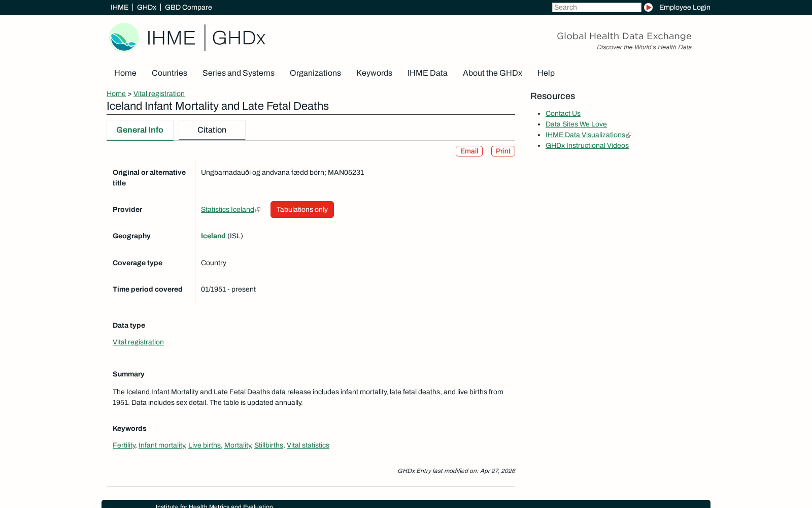812x508 pixels.
Task: Open GHDx link in top bar
Action: pos(147,7)
